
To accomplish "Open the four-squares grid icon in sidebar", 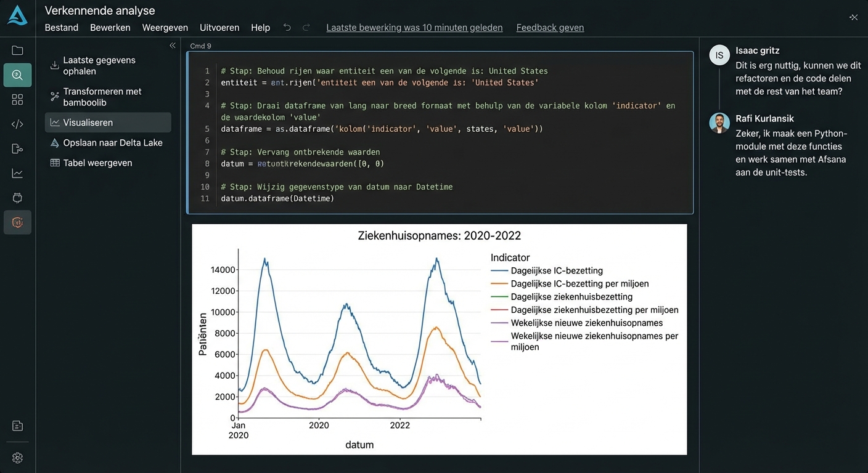I will [x=17, y=100].
